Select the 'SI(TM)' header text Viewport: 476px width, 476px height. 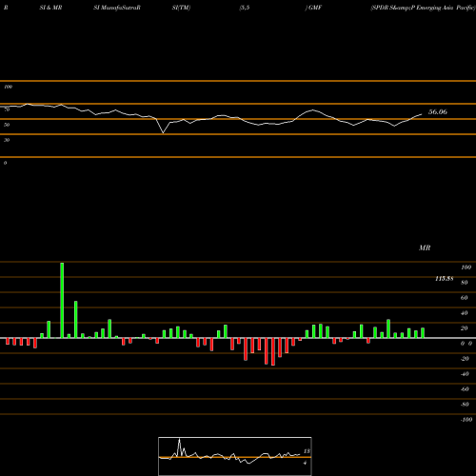coord(181,8)
